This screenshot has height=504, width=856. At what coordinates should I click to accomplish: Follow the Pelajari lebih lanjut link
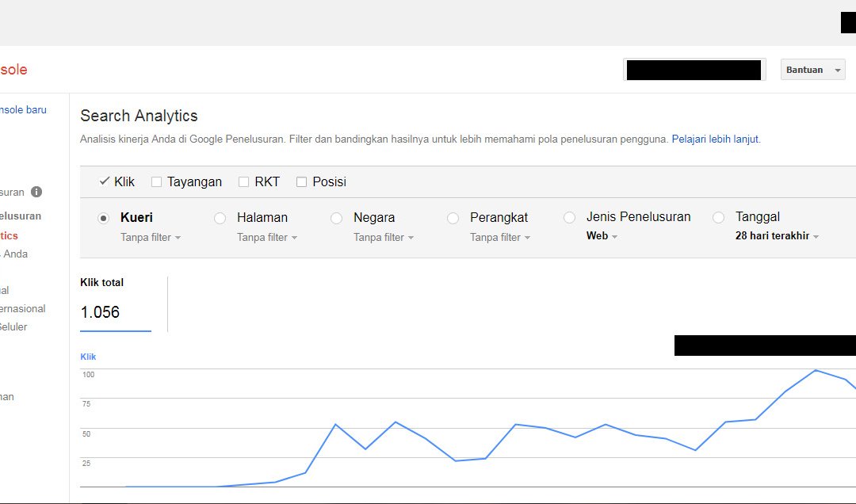pos(715,139)
